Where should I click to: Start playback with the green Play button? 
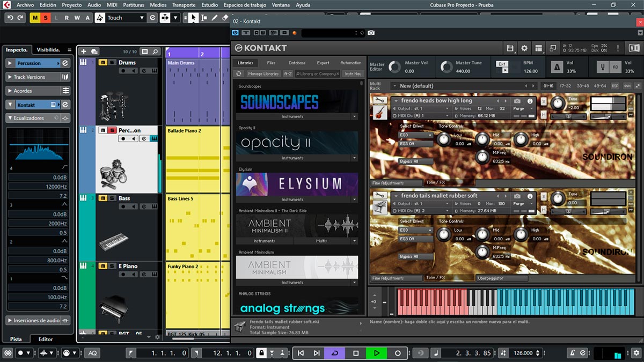tap(377, 353)
